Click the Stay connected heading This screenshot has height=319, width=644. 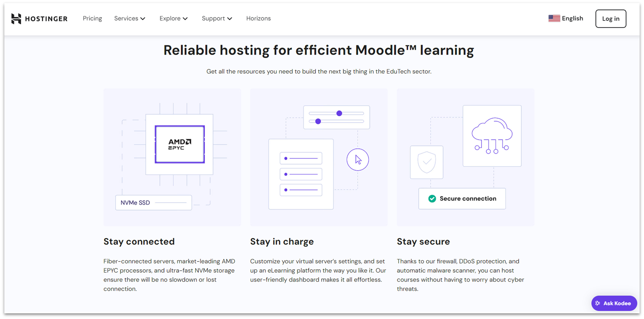(x=139, y=241)
